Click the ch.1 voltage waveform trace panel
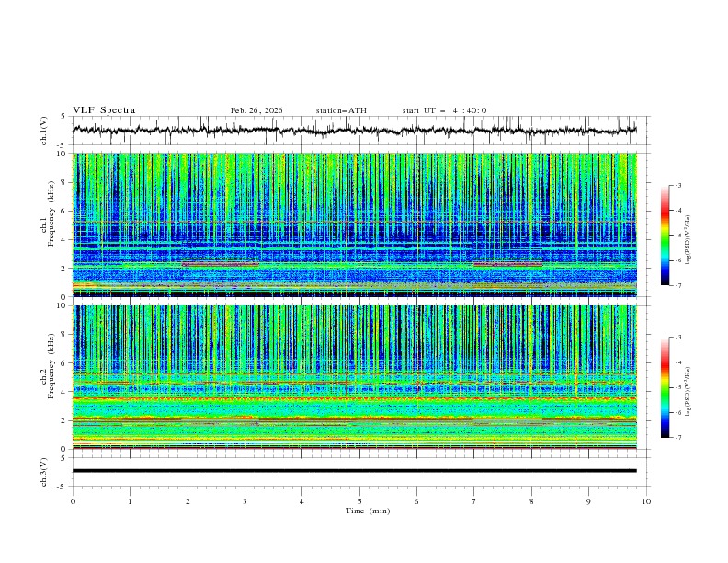 [x=354, y=131]
